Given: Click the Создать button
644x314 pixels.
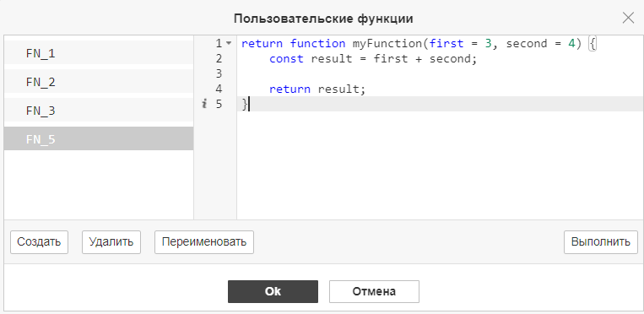Looking at the screenshot, I should click(39, 242).
